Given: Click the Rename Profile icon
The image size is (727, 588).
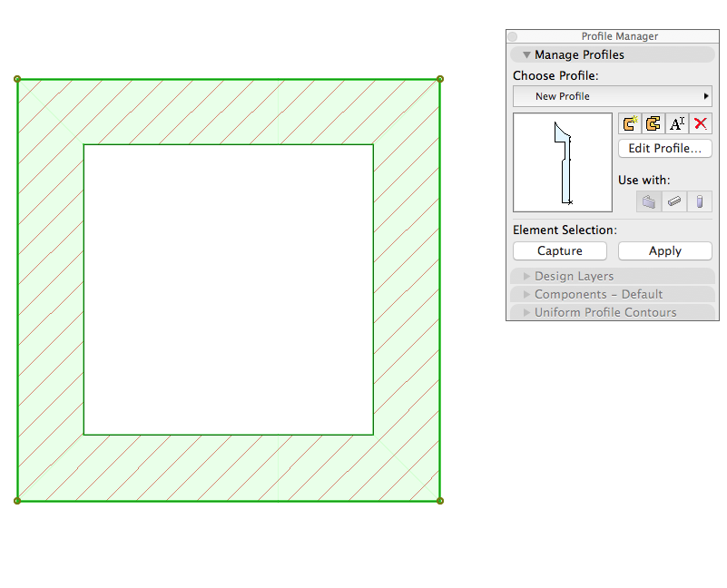Looking at the screenshot, I should click(x=677, y=123).
